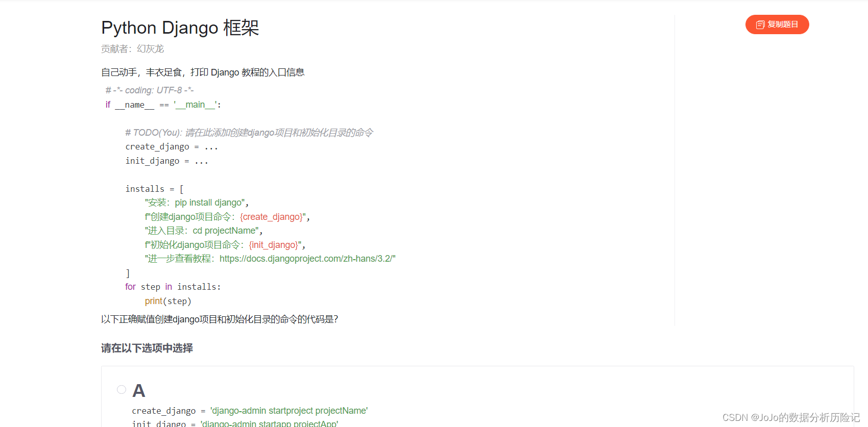This screenshot has height=427, width=868.
Task: Click the TODO(You) comment line
Action: 249,133
